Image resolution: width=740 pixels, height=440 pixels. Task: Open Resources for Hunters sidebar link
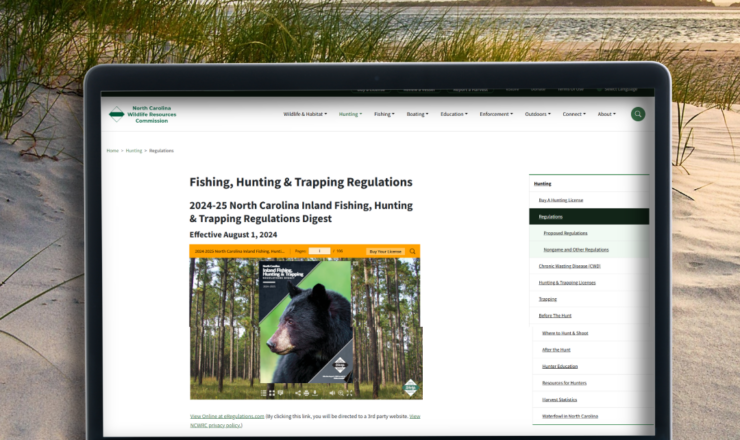click(564, 383)
